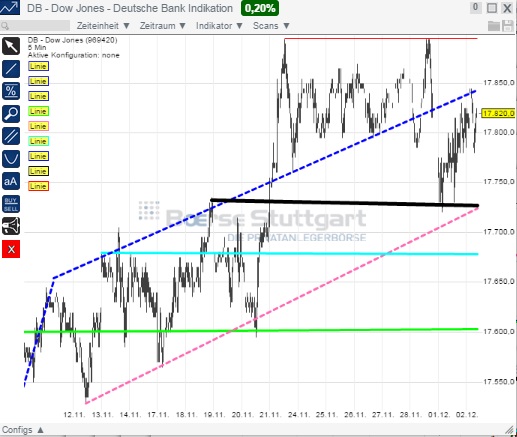Open the BUY SELL order tool
Viewport: 517px width, 437px height.
click(11, 204)
